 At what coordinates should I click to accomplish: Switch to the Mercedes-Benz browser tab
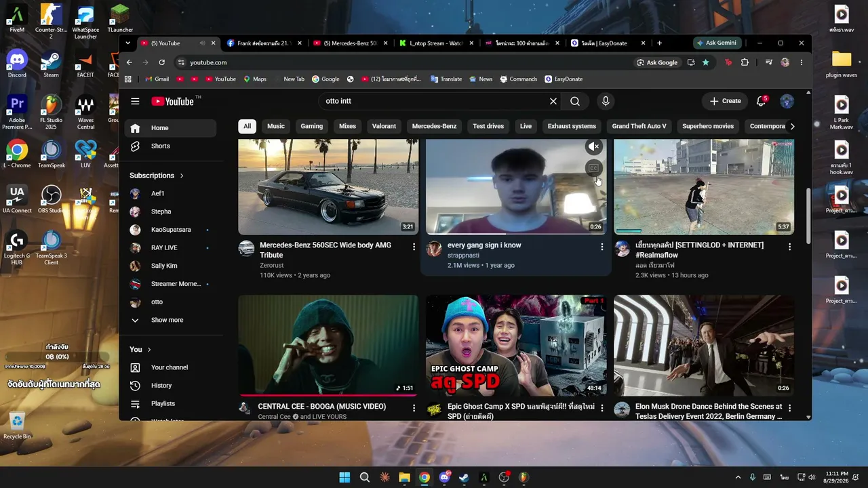tap(350, 43)
